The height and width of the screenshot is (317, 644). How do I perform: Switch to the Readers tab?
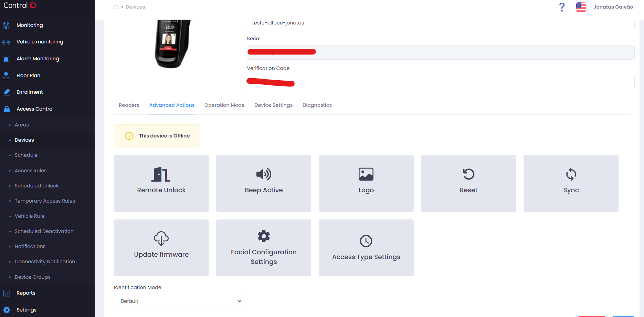point(129,105)
